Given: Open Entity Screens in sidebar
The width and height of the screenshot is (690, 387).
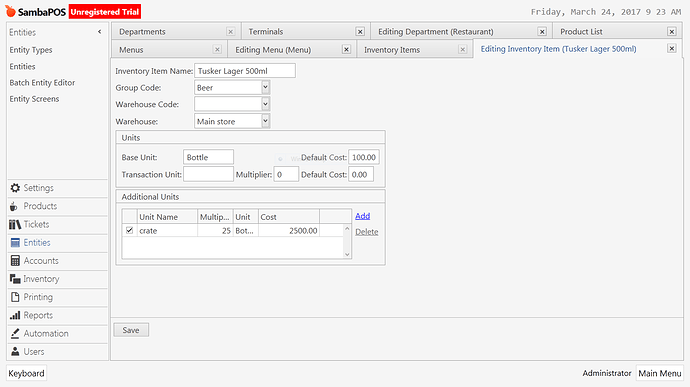Looking at the screenshot, I should (34, 99).
